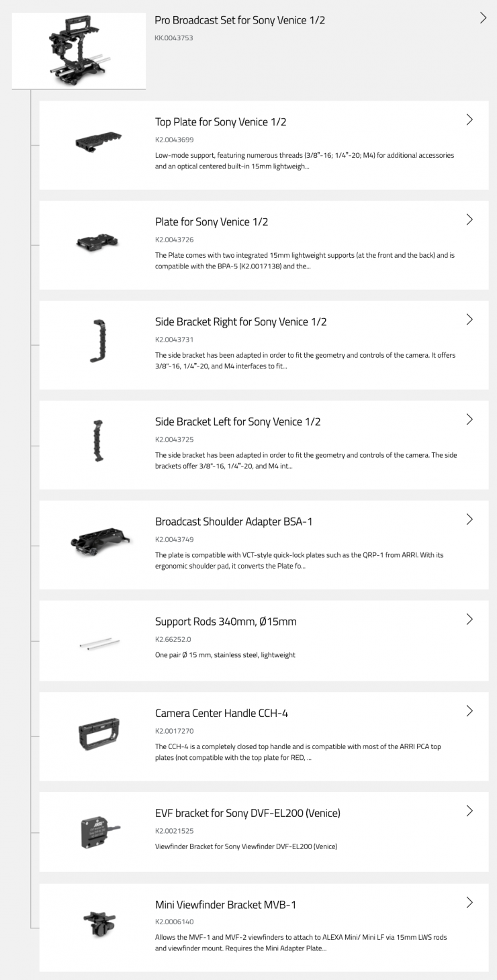Click the Broadcast Shoulder Adapter BSA-1 chevron

click(469, 520)
